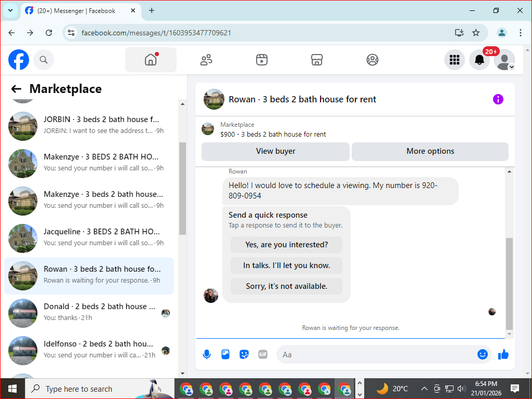Send quick response Yes, are you interested?
The width and height of the screenshot is (532, 399).
(x=286, y=245)
